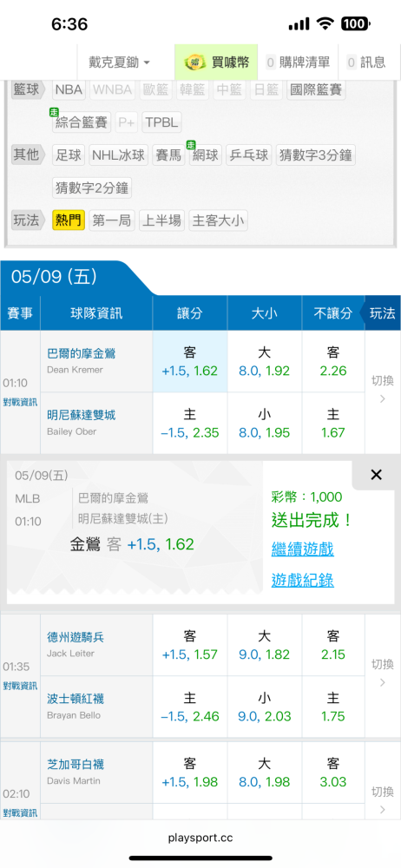
Task: Pick Red Sox 主 -1.5, 2.46 spread
Action: [x=189, y=707]
